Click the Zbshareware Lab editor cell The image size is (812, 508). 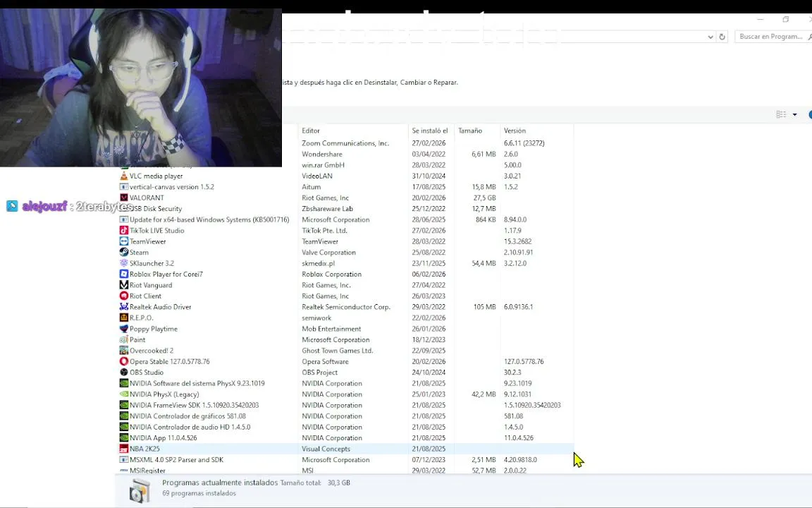[x=327, y=208]
